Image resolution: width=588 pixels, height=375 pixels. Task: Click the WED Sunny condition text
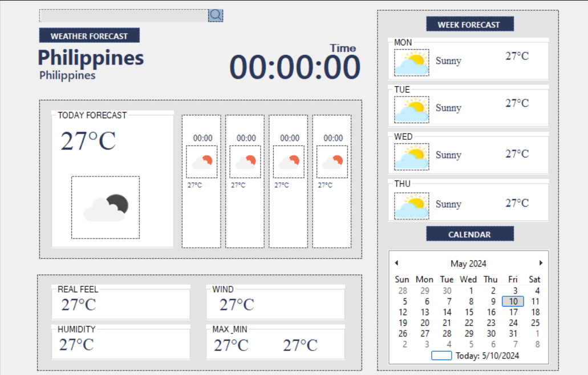click(448, 155)
